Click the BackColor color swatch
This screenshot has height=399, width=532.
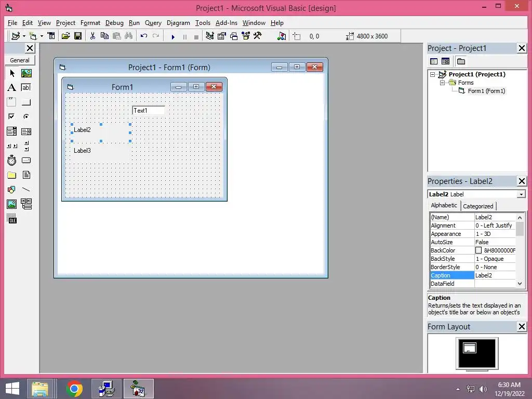[x=478, y=250]
